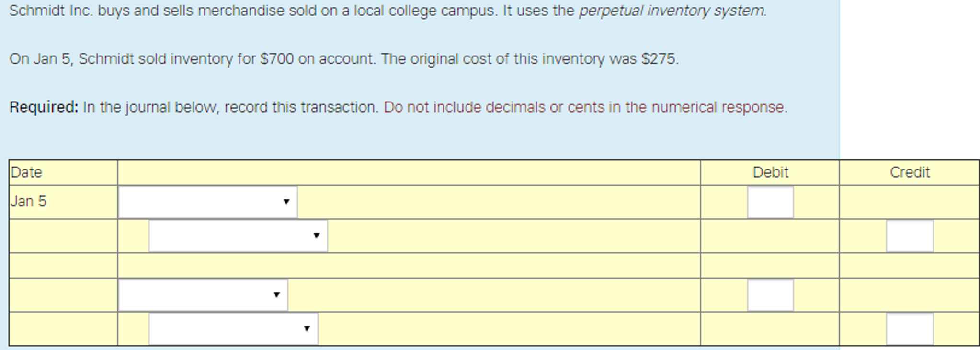
Task: Click the dropdown arrow on the bottom row selector
Action: point(307,329)
